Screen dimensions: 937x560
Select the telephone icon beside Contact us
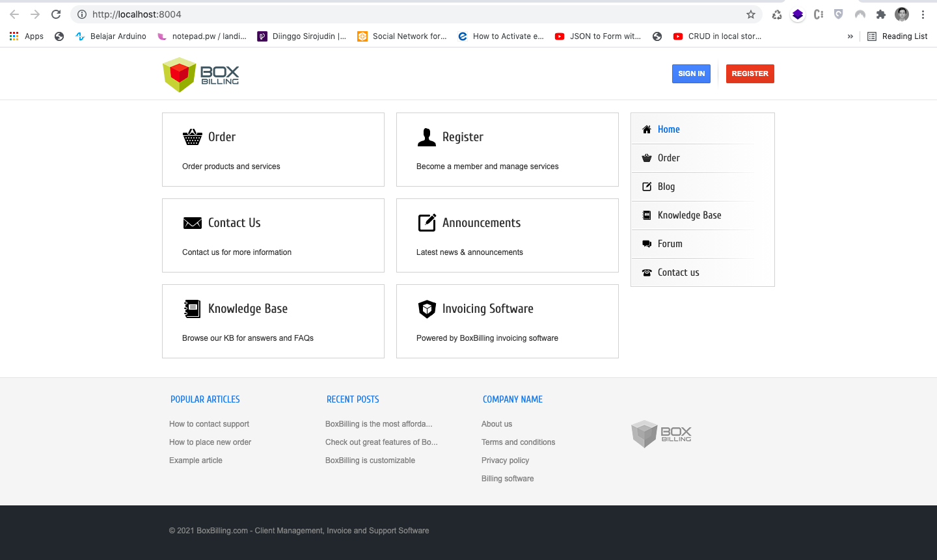point(646,272)
